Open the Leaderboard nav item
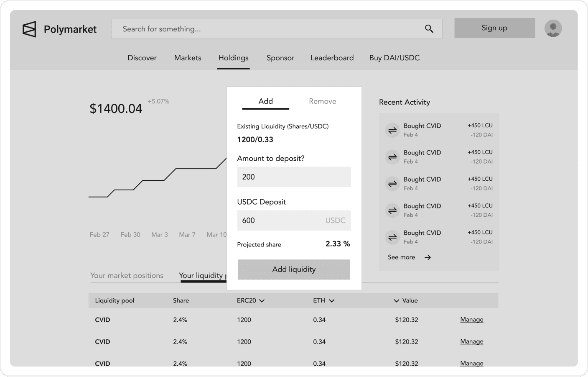The image size is (588, 377). click(x=332, y=58)
